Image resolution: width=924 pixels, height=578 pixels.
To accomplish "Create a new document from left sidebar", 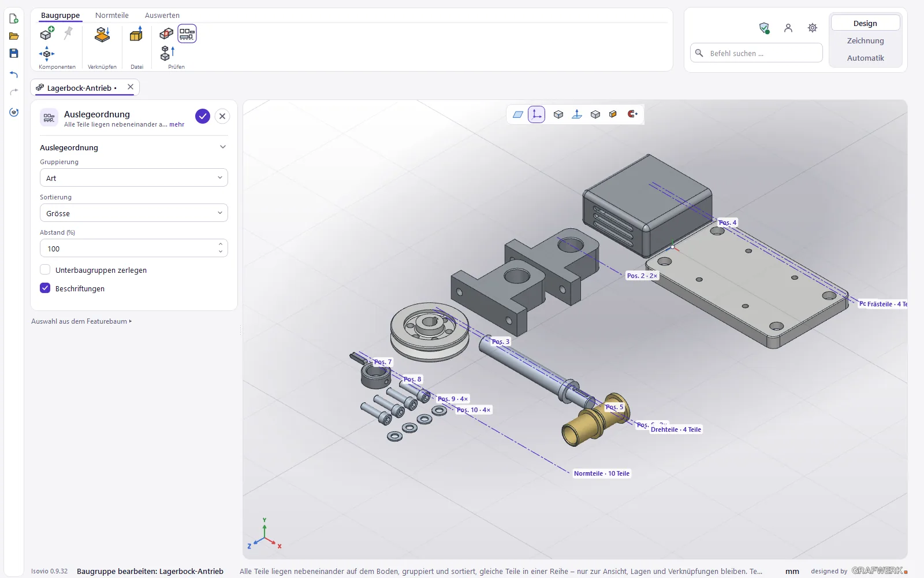I will coord(14,18).
